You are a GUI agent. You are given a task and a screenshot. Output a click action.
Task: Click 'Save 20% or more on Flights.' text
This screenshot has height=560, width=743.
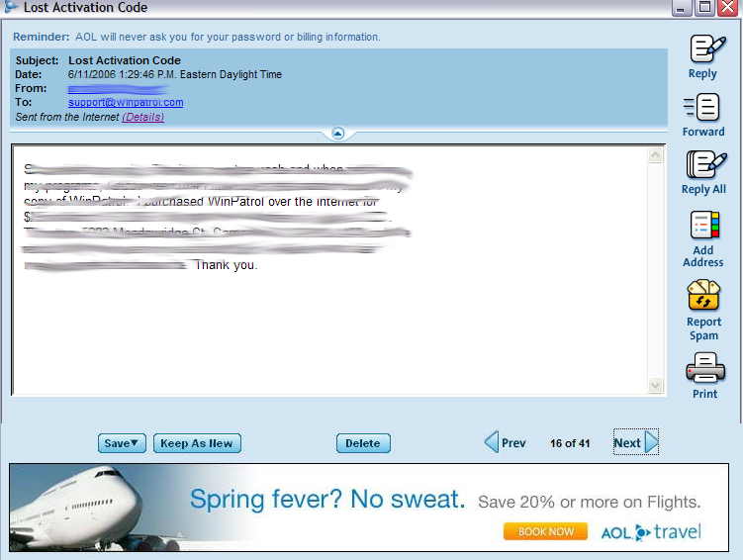click(589, 502)
